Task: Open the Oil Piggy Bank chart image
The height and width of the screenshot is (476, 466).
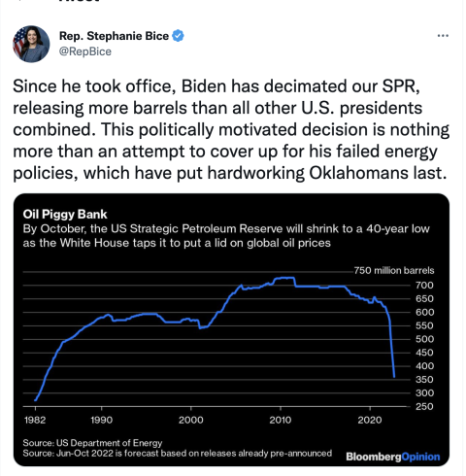Action: pyautogui.click(x=231, y=329)
